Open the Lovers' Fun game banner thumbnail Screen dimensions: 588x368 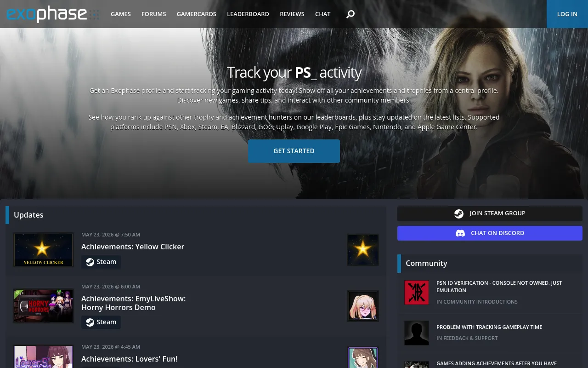point(44,356)
